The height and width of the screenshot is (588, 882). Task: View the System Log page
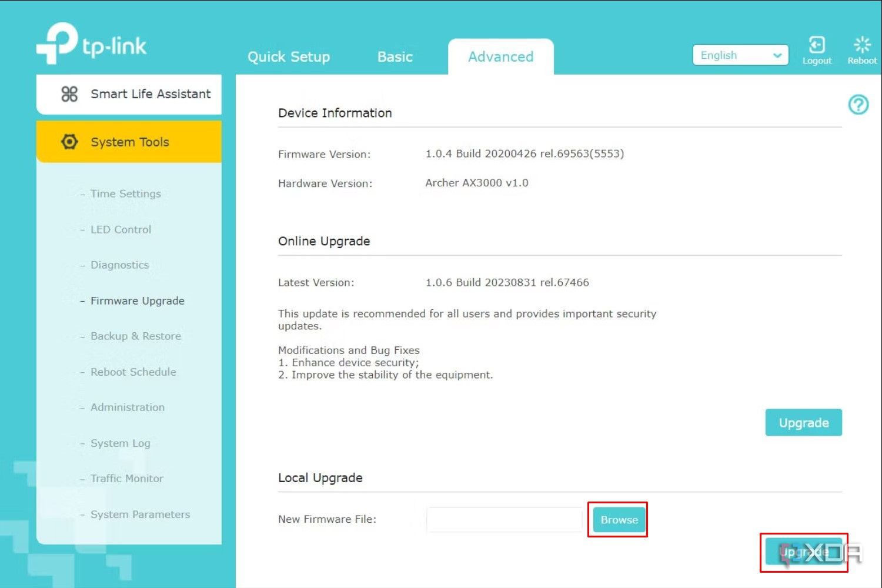point(120,443)
